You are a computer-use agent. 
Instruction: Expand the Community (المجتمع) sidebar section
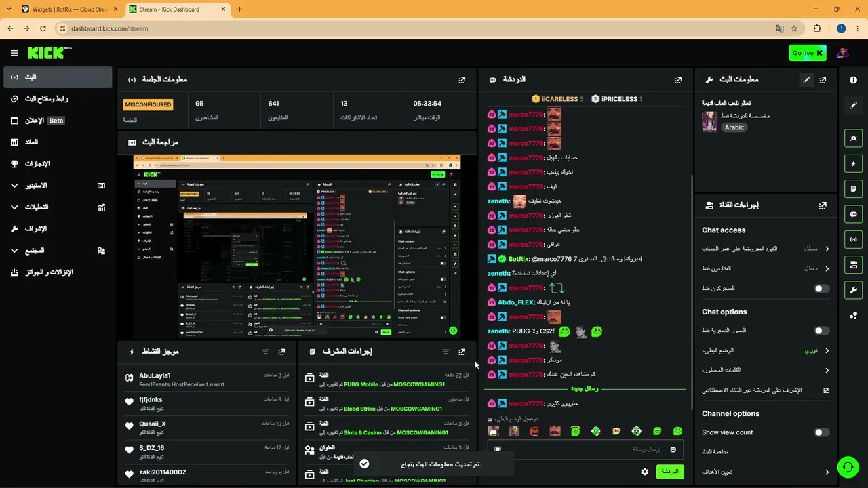58,251
